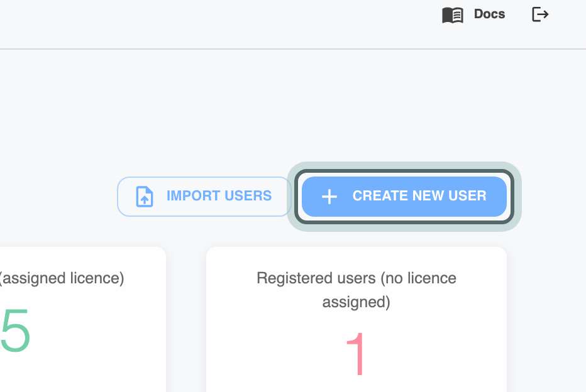Click the plus icon in Create New User

pos(329,197)
